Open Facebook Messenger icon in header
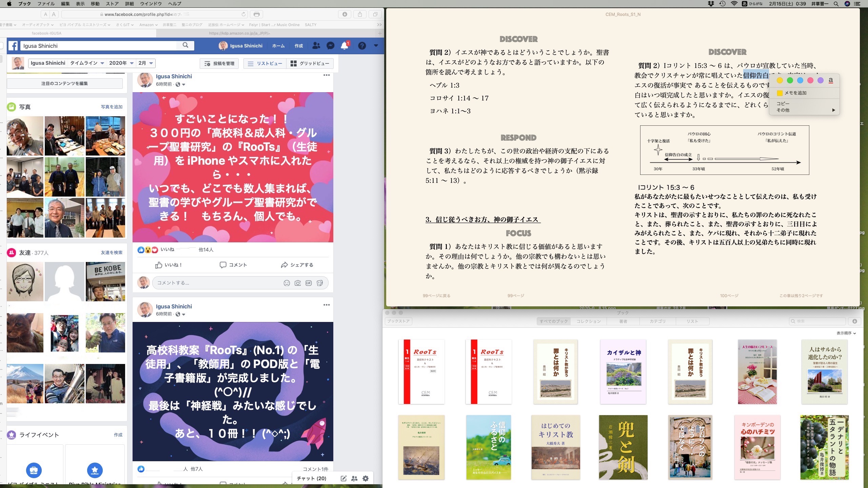The image size is (868, 488). [x=330, y=46]
